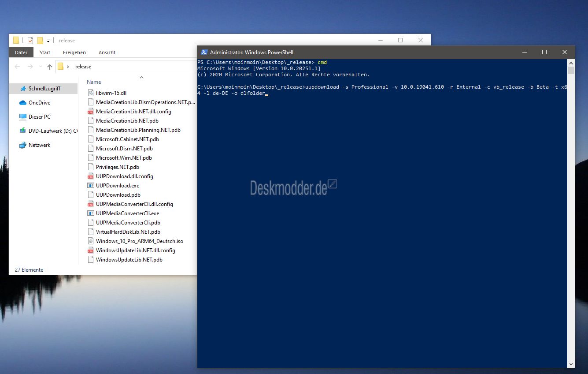
Task: Select UUPMediaConverterCli.exe file
Action: 127,213
